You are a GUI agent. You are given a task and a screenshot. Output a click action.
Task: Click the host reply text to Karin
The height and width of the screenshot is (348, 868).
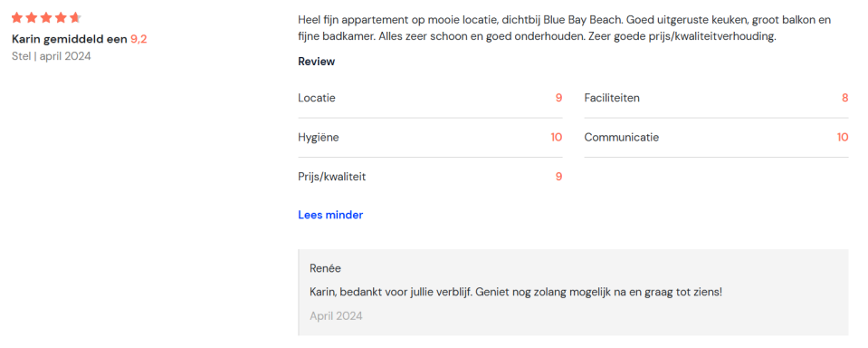(516, 292)
